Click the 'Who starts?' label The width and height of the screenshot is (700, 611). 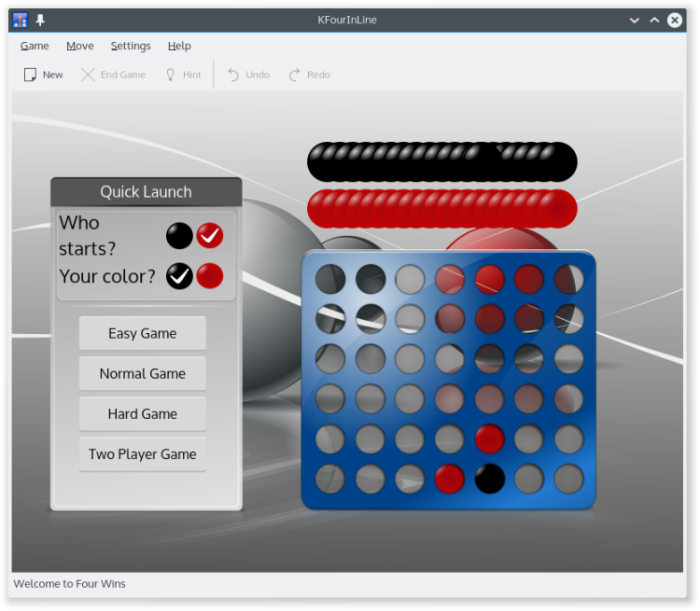click(88, 236)
